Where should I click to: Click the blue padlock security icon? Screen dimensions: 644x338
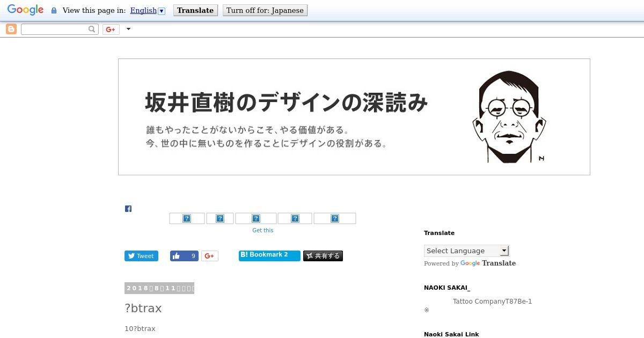tap(54, 11)
